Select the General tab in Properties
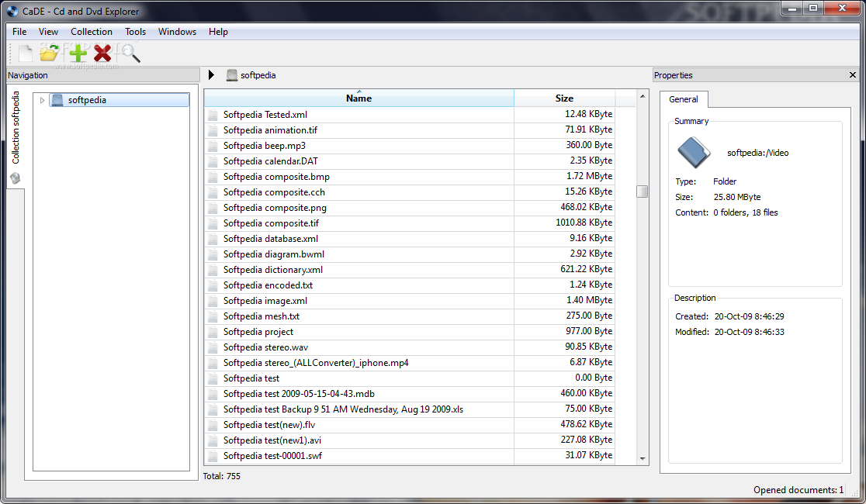The height and width of the screenshot is (504, 866). click(684, 99)
